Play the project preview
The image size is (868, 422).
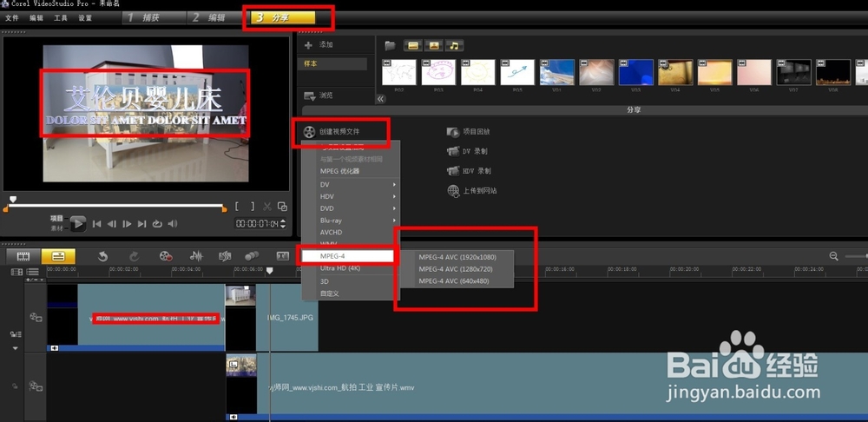pos(78,224)
